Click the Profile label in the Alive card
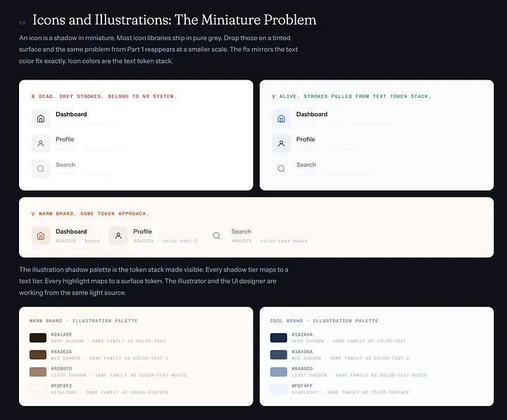The image size is (507, 420). coord(306,139)
